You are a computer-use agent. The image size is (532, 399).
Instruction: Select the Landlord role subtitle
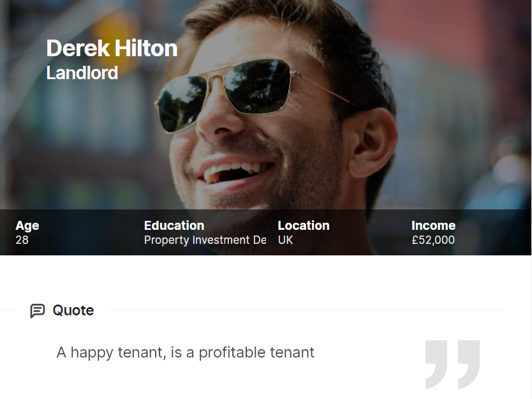82,73
